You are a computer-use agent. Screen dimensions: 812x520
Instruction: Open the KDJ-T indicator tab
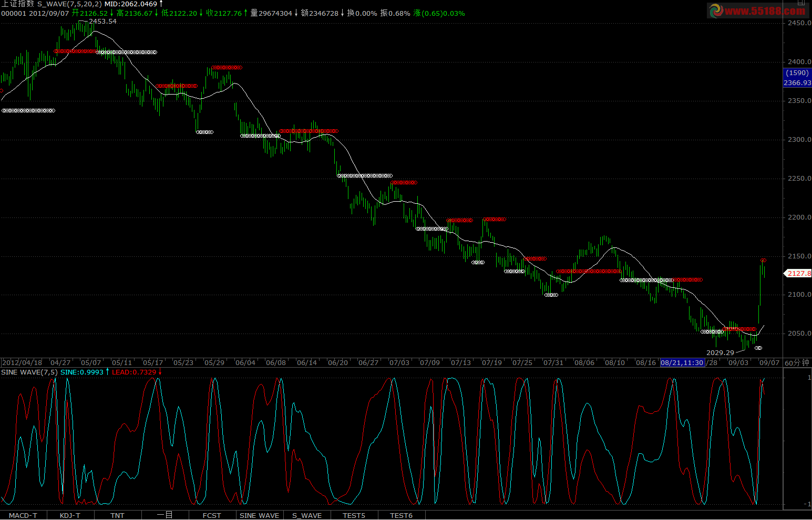[x=70, y=515]
